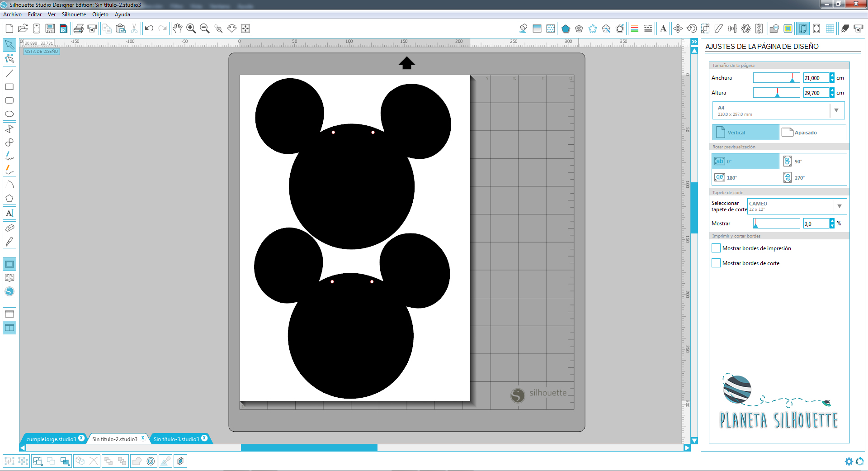Zoom out with the magnifier minus
The height and width of the screenshot is (471, 868).
[x=204, y=29]
